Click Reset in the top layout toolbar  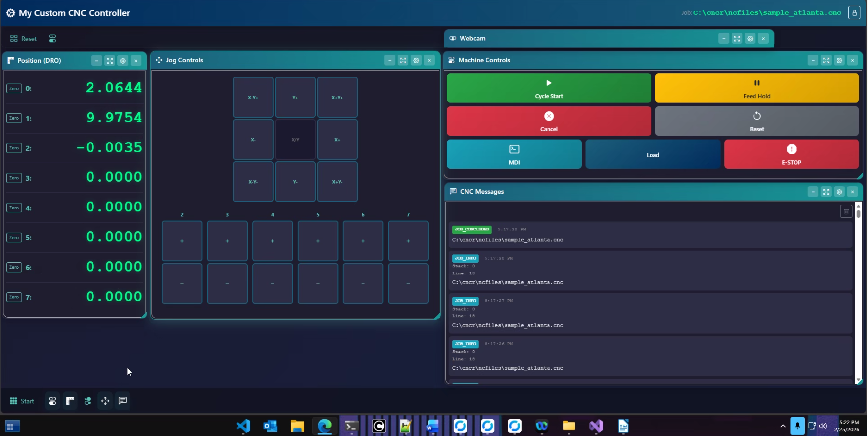coord(24,39)
